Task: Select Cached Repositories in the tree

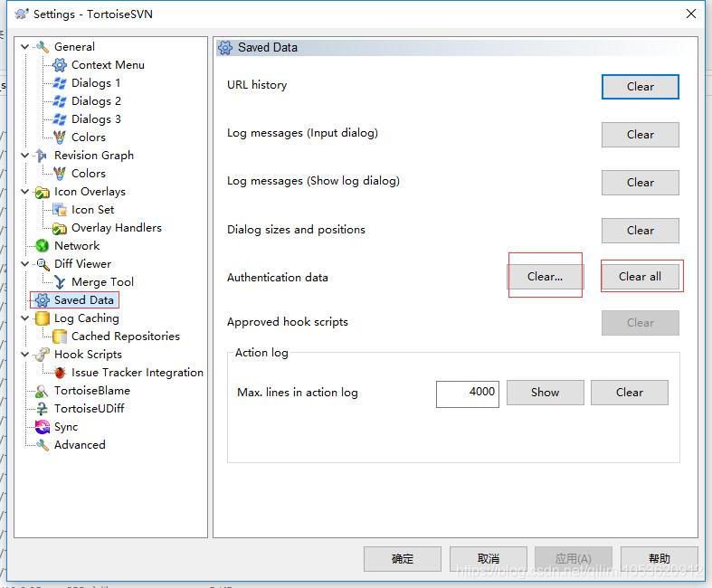Action: 126,337
